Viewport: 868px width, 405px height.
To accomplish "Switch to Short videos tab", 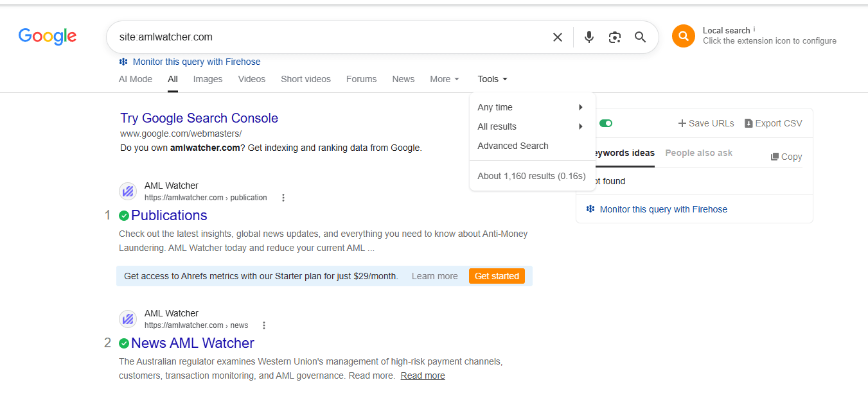I will pos(306,79).
